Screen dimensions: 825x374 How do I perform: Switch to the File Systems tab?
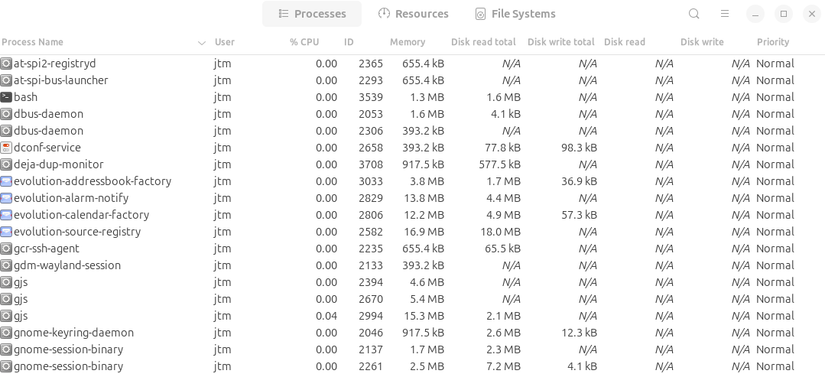point(515,14)
